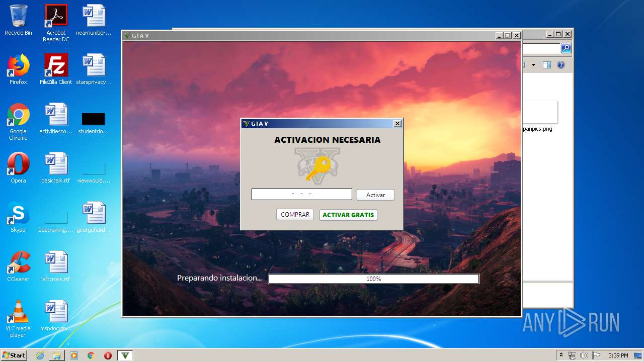Switch to GTA V taskbar button
This screenshot has height=362, width=644.
(x=125, y=355)
